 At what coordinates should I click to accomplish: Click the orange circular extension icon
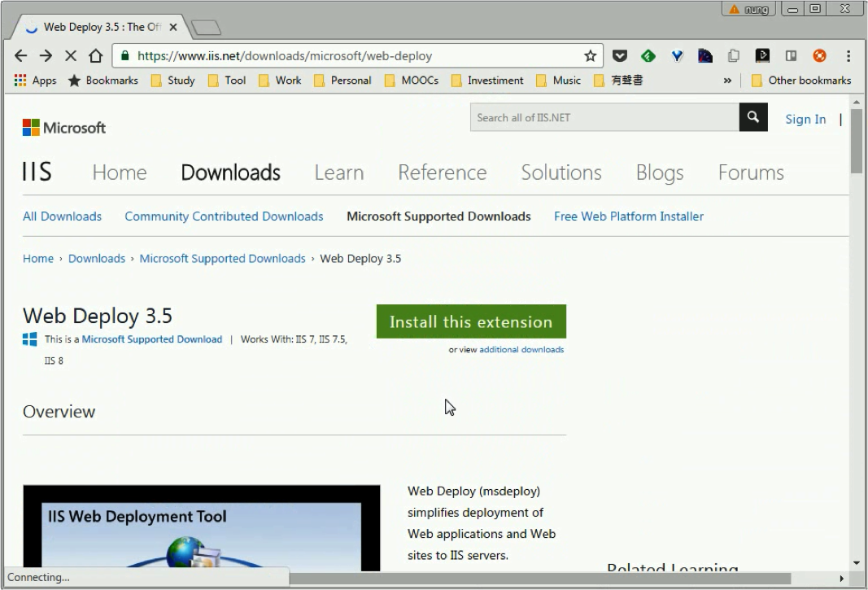click(819, 56)
